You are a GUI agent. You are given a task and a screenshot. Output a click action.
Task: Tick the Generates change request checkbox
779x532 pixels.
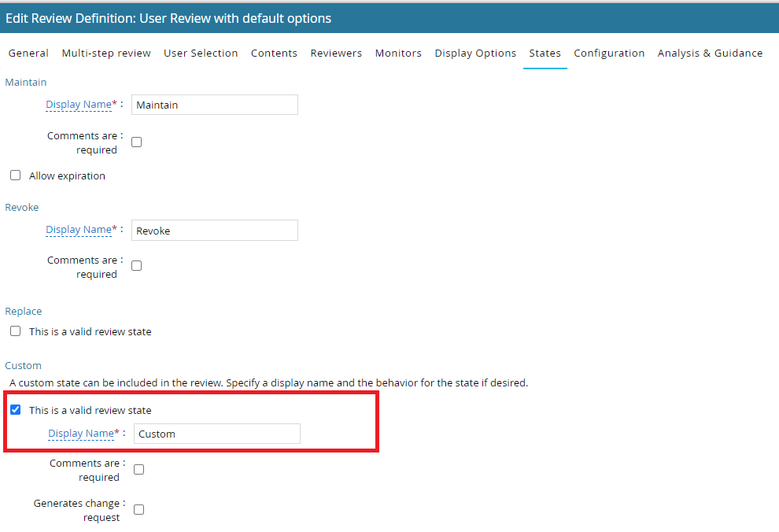pyautogui.click(x=139, y=509)
